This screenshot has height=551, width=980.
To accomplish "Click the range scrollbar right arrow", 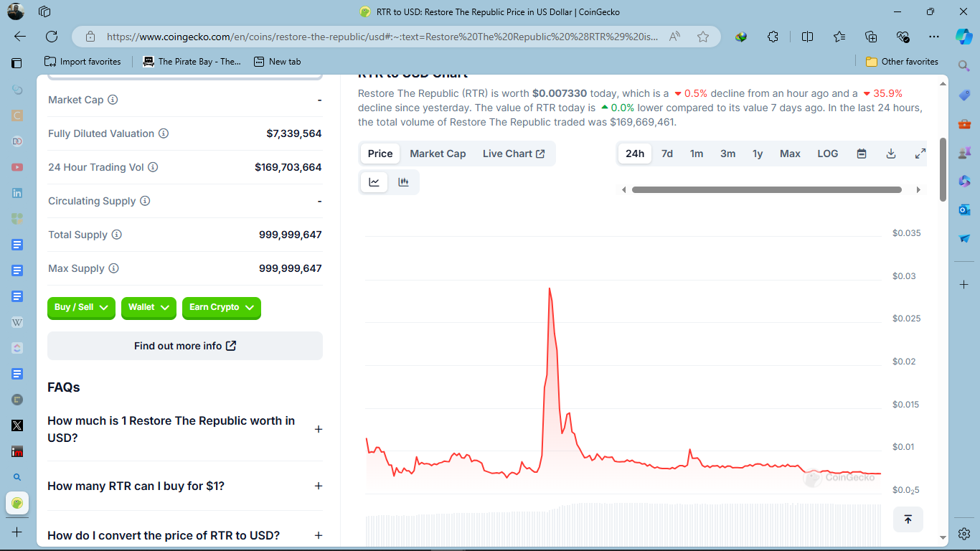I will point(918,190).
